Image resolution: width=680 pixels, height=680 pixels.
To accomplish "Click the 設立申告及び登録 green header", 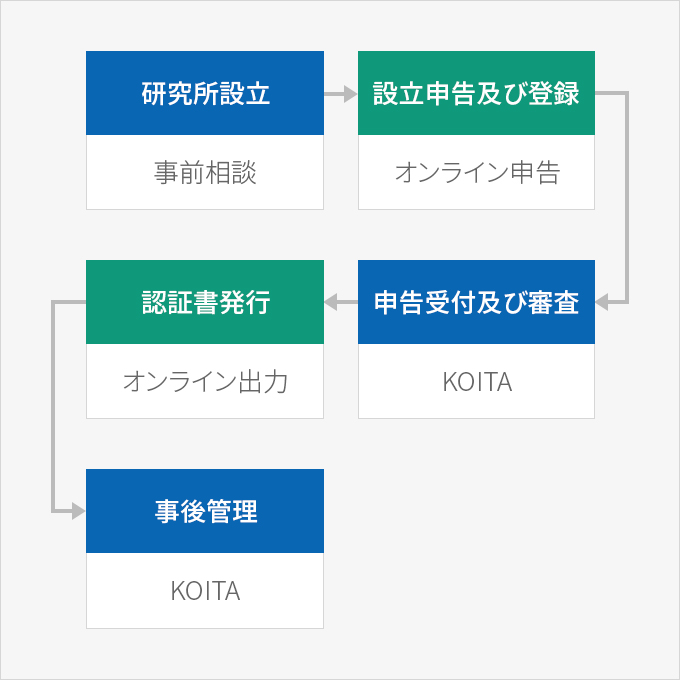I will point(476,93).
